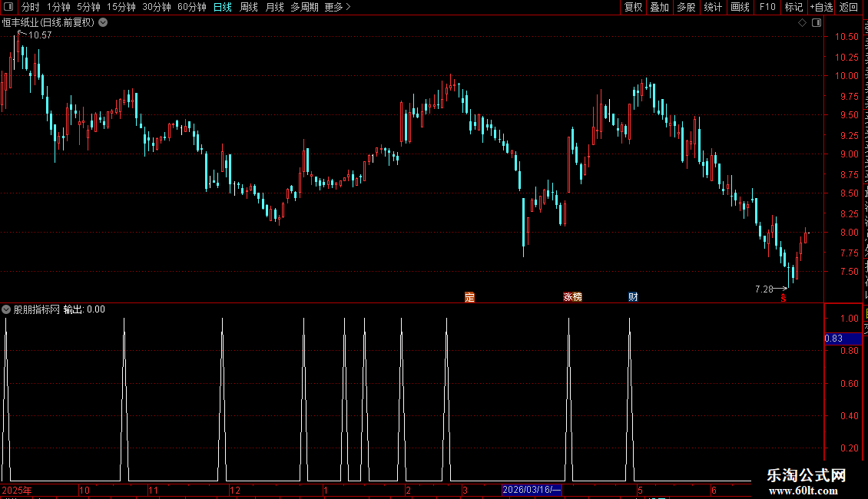Click the 10.00 price axis label

pyautogui.click(x=846, y=76)
